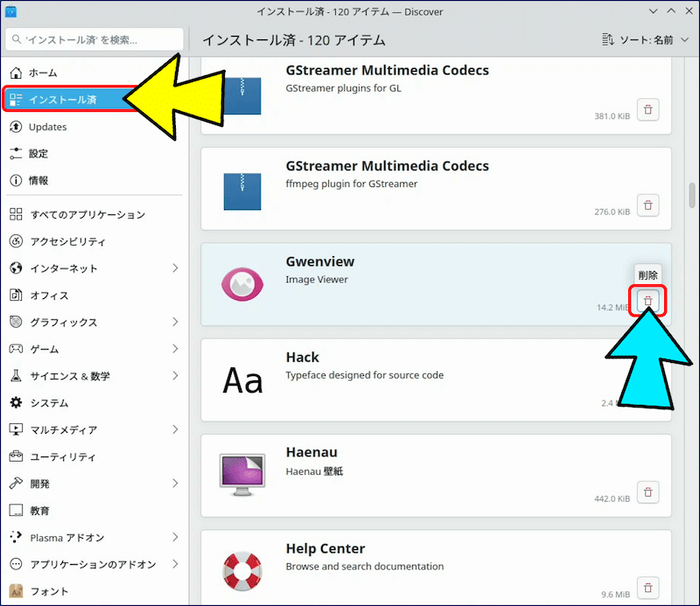Open the sort by name dropdown
The width and height of the screenshot is (700, 606).
pyautogui.click(x=637, y=40)
